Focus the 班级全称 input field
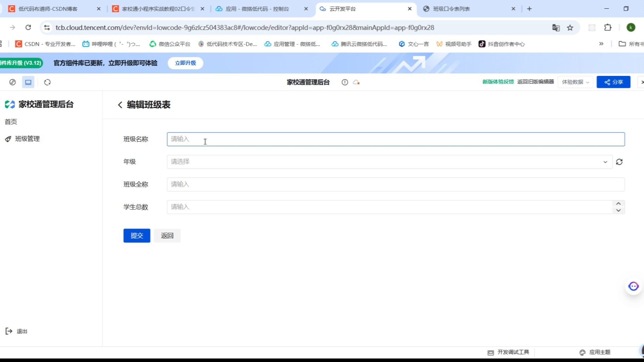 396,185
